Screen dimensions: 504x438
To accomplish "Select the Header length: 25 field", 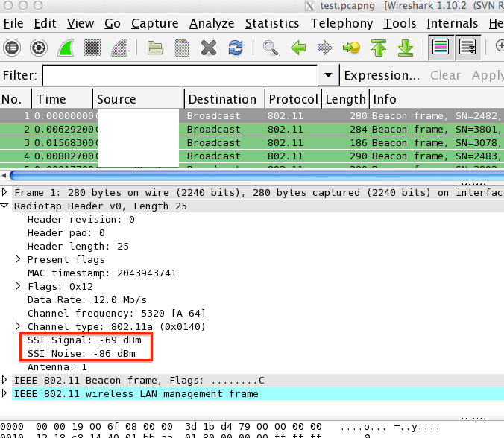I will click(78, 247).
